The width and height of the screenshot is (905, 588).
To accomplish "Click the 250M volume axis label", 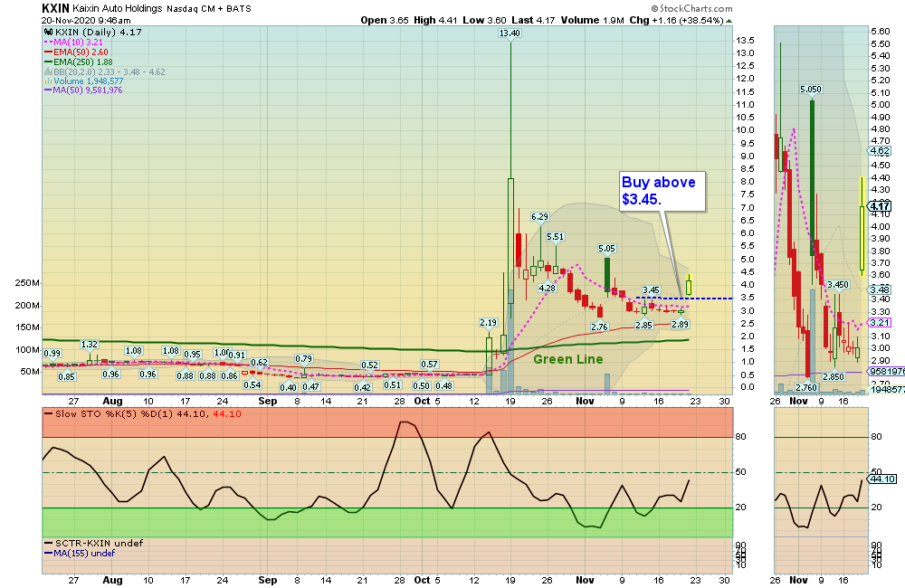I will coord(27,283).
